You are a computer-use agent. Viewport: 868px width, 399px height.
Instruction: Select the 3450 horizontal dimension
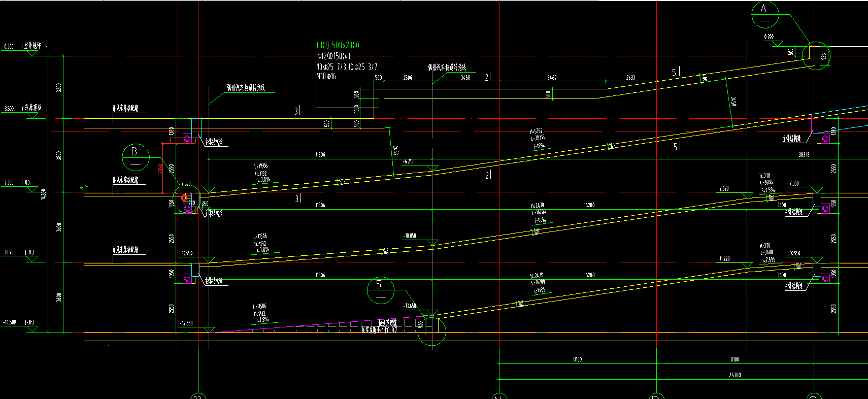point(465,78)
